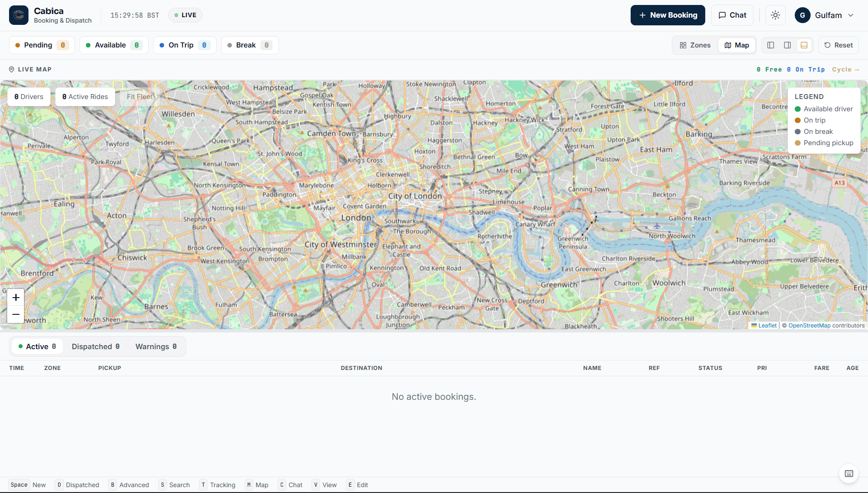Click the 0 Active Rides map button
Viewport: 868px width, 493px height.
pyautogui.click(x=85, y=97)
